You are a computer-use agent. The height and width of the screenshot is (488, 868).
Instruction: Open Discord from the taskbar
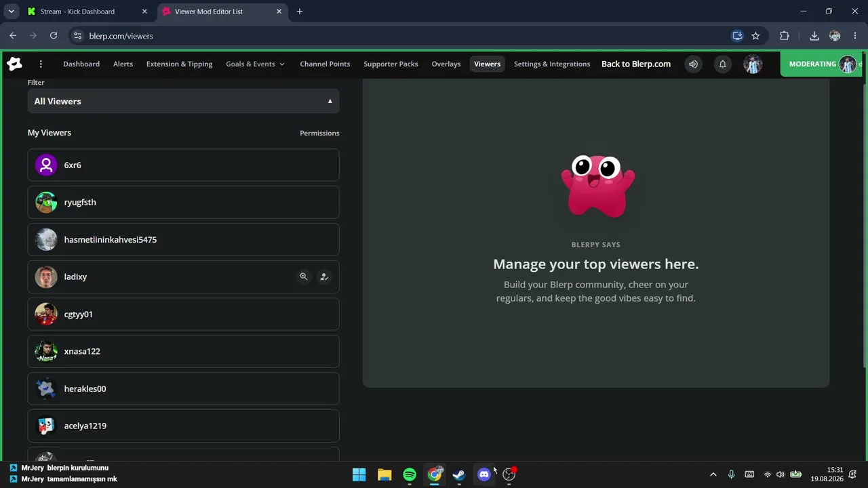click(x=484, y=474)
